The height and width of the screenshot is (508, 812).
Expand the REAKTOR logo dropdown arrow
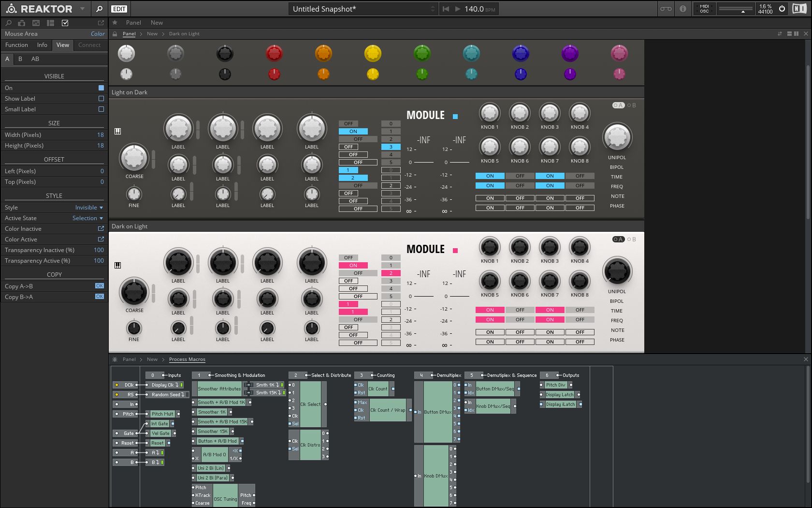(82, 8)
